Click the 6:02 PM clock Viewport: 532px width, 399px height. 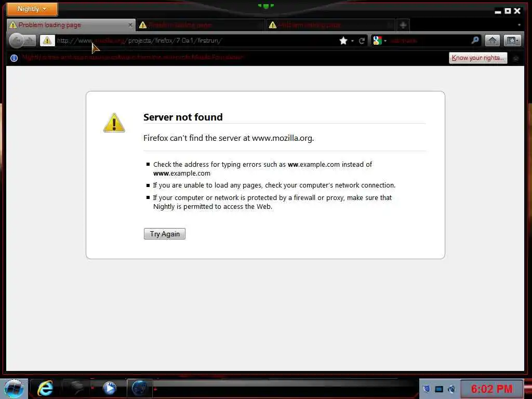[491, 389]
